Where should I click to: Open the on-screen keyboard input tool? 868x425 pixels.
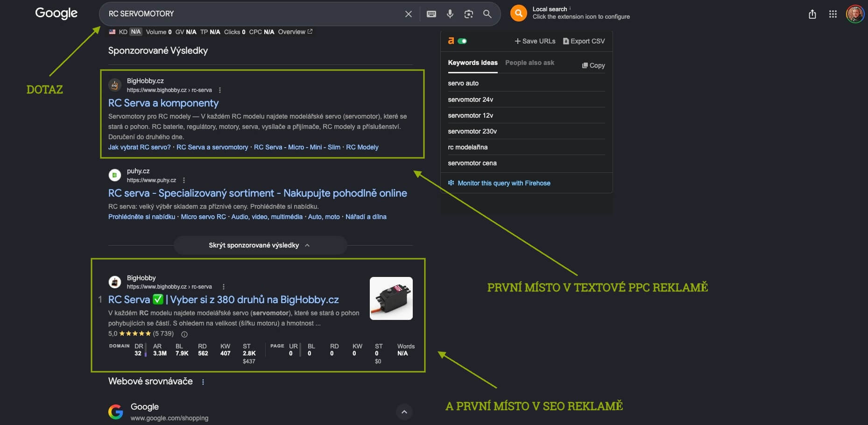pyautogui.click(x=431, y=14)
